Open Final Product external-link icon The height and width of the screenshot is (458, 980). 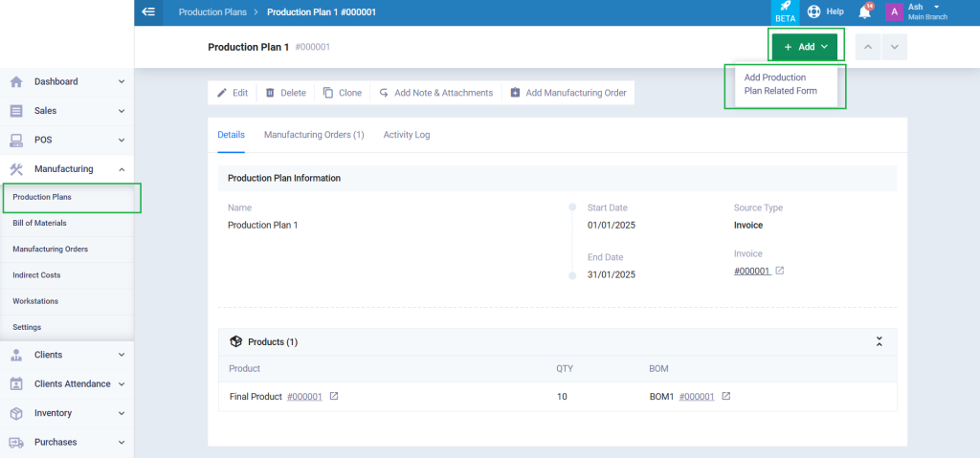pos(334,396)
